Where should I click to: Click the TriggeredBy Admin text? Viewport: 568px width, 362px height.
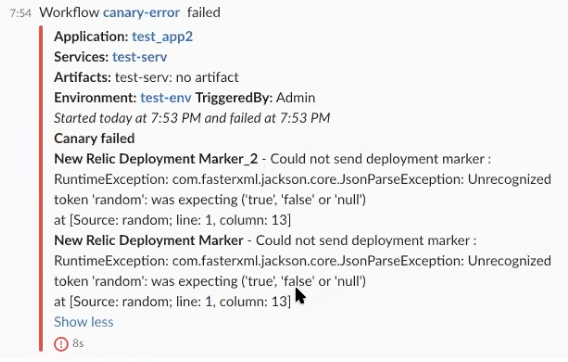click(x=255, y=98)
